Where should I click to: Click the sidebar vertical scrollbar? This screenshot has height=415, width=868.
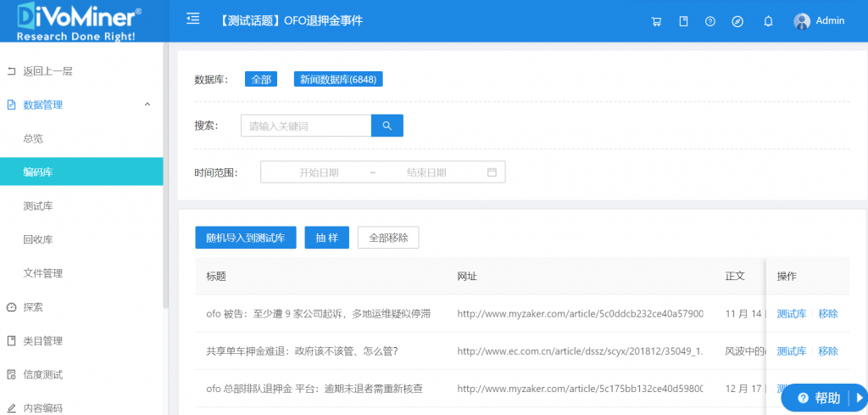tap(166, 177)
